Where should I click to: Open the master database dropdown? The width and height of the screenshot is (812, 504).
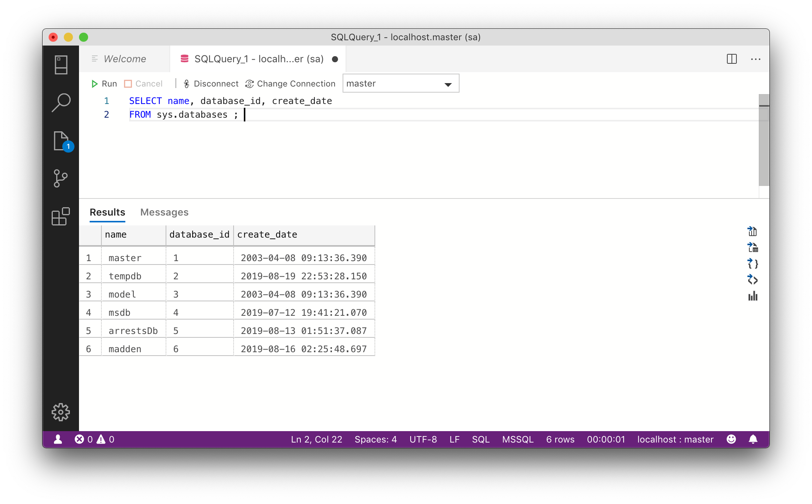[x=401, y=83]
